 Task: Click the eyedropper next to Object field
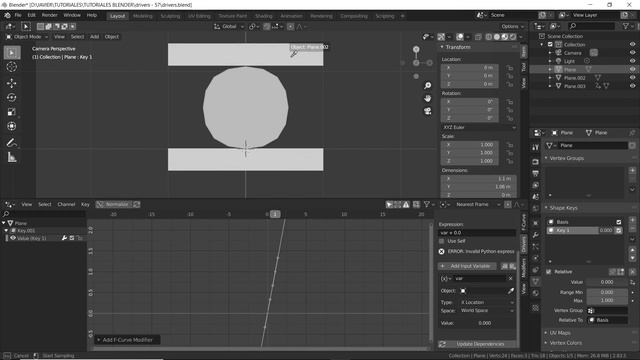tap(511, 291)
